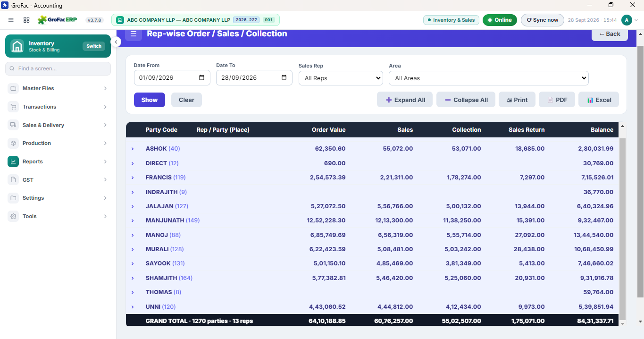Open the report page menu icon
This screenshot has height=339, width=644.
click(x=134, y=34)
